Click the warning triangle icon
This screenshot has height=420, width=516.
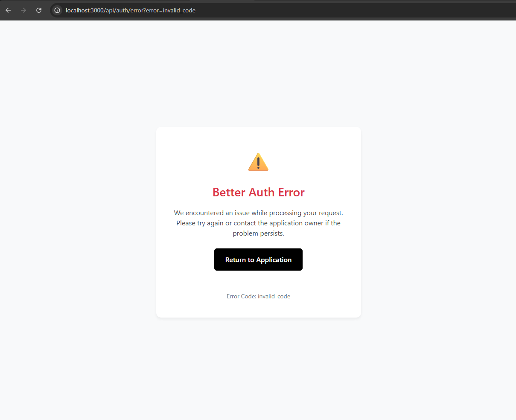[x=258, y=162]
